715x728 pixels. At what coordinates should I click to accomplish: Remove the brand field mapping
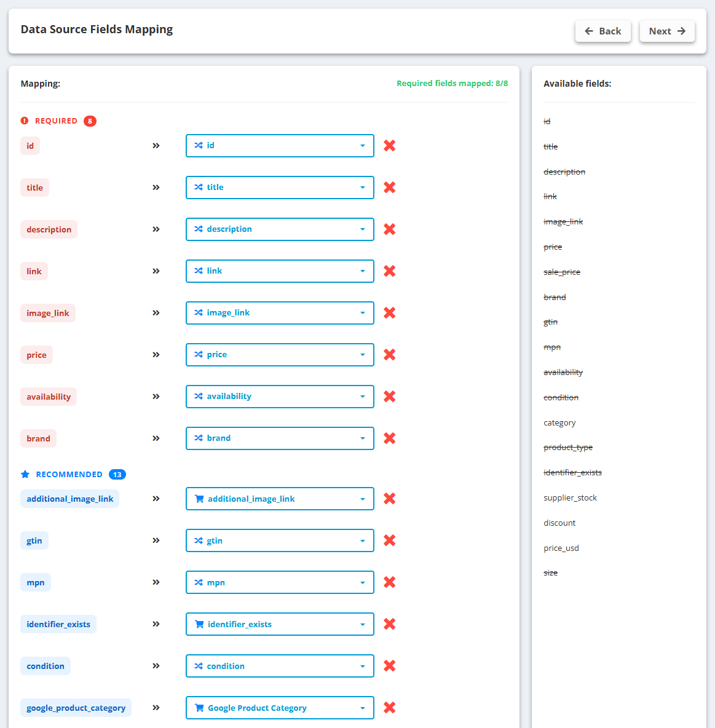(390, 438)
